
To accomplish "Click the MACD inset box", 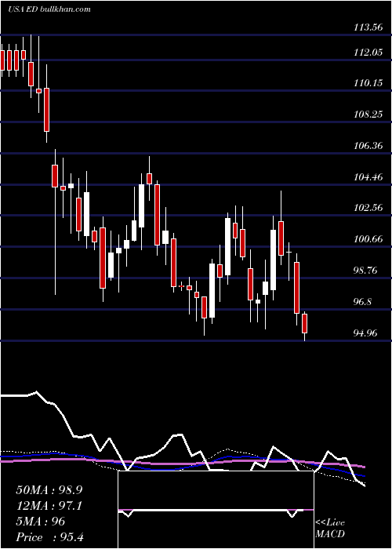I will coord(216,510).
